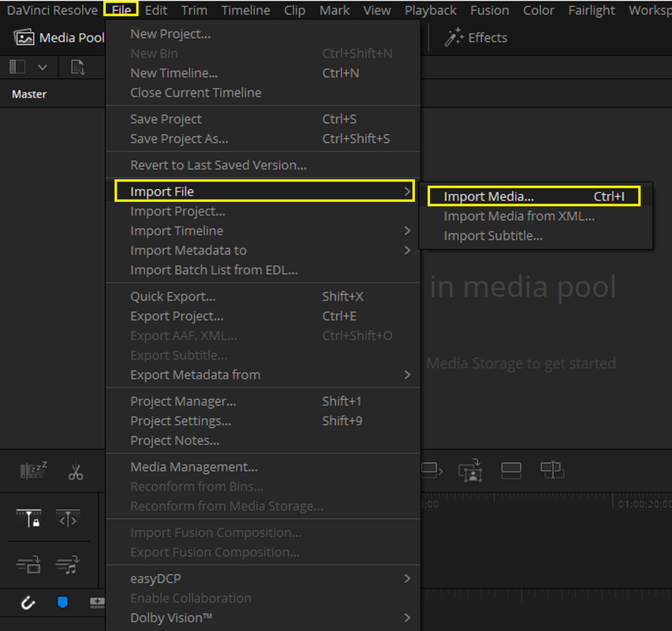This screenshot has width=672, height=631.
Task: Open the Effects library
Action: [x=476, y=38]
